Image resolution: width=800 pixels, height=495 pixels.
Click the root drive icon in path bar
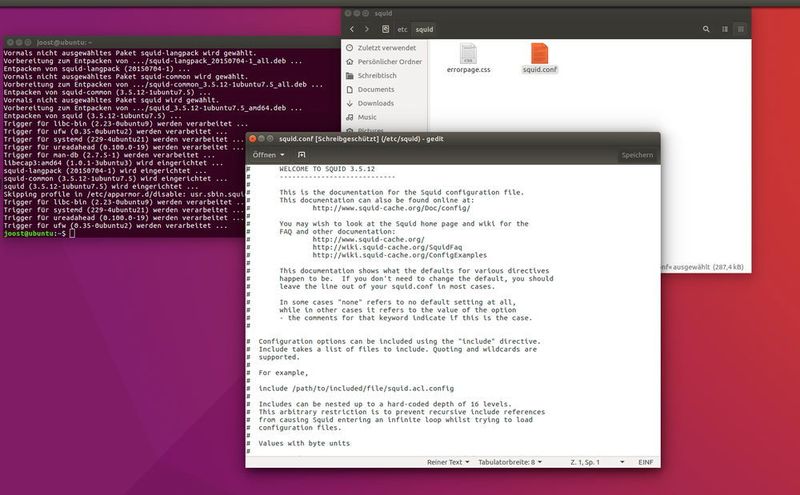point(386,29)
